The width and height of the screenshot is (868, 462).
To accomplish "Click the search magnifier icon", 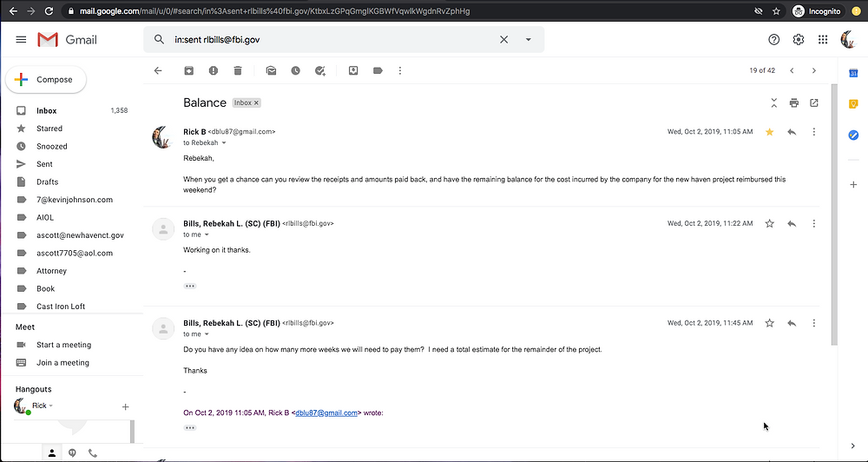I will point(159,39).
